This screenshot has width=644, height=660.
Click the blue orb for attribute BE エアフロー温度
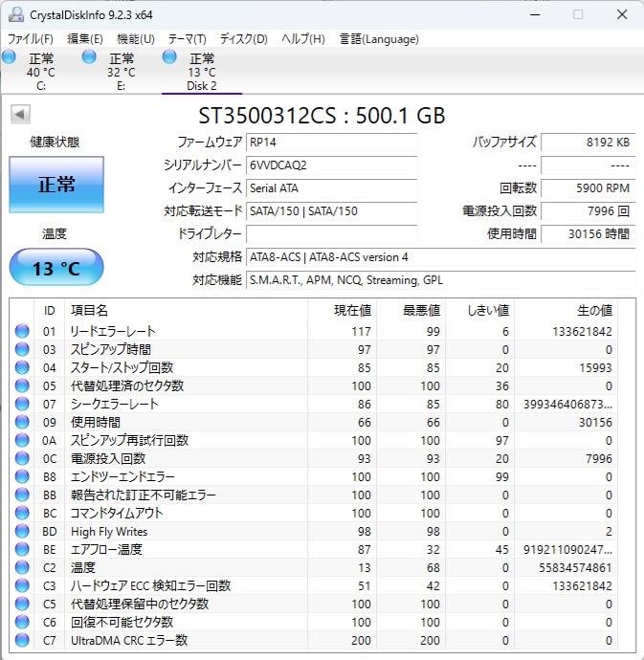coord(22,549)
